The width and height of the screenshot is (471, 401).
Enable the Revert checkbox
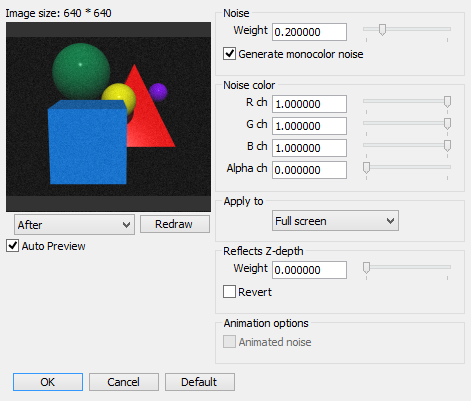tap(229, 292)
